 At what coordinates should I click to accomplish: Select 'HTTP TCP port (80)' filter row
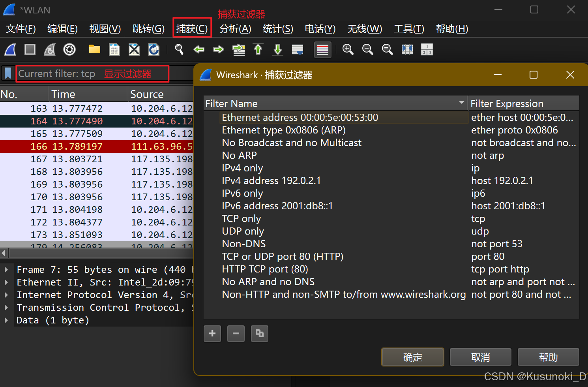391,269
